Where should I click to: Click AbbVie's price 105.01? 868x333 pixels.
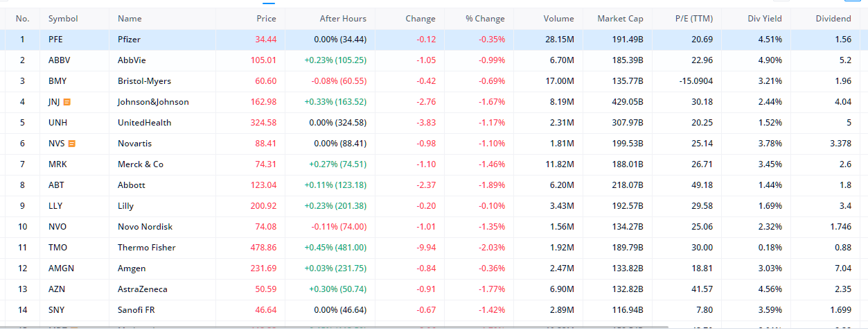pos(263,60)
